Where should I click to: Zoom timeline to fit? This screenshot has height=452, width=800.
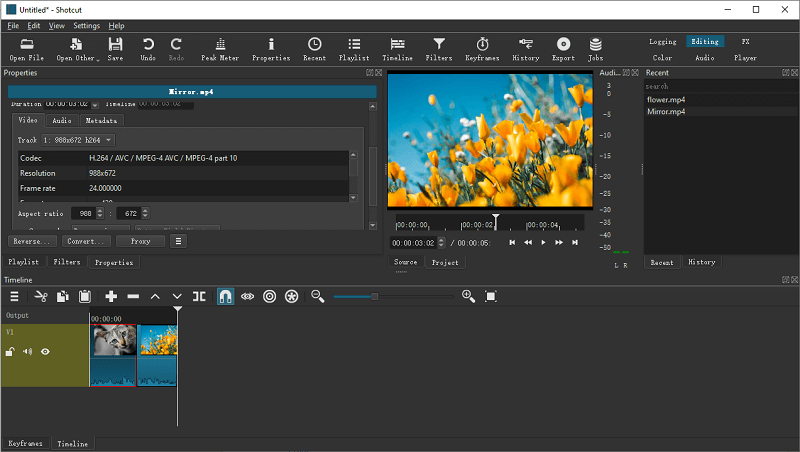(491, 296)
